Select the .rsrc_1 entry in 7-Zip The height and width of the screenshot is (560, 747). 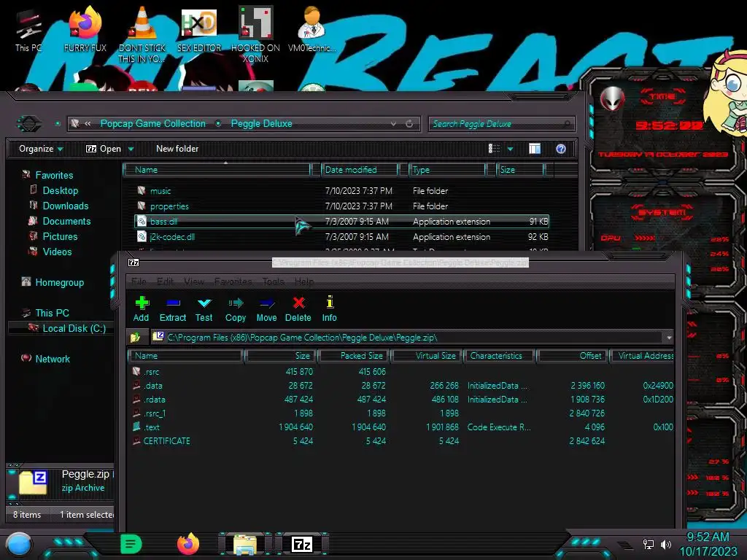[x=155, y=413]
